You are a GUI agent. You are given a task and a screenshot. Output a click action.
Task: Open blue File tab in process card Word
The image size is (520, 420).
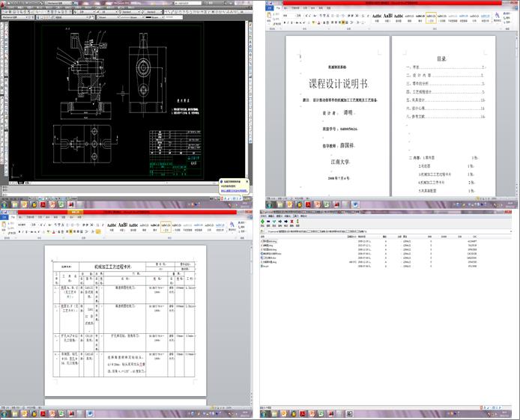point(4,217)
